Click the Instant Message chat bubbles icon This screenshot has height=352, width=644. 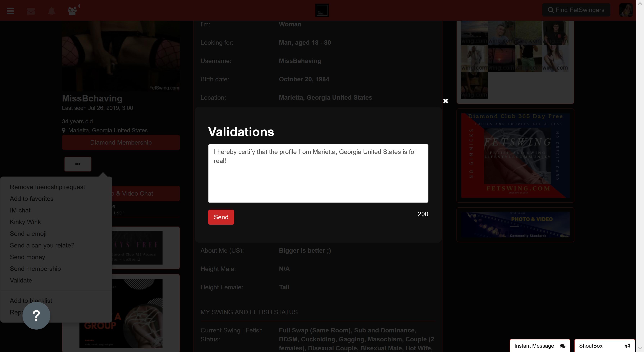pos(563,346)
